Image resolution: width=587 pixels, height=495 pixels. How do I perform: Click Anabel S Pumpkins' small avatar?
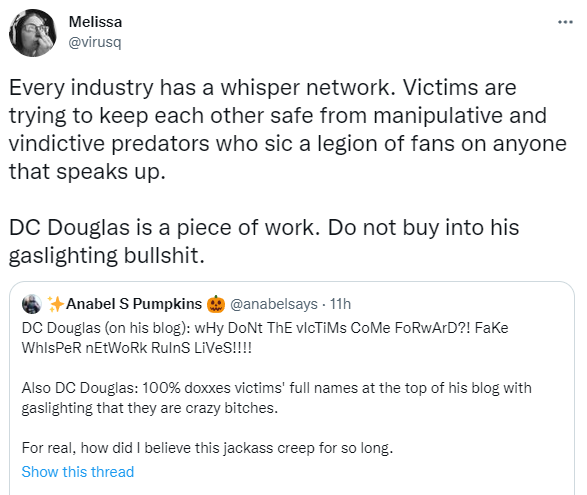point(32,304)
